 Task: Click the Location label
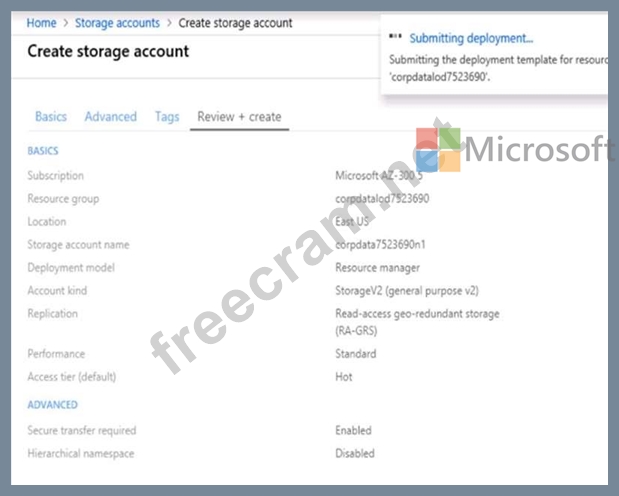(47, 222)
